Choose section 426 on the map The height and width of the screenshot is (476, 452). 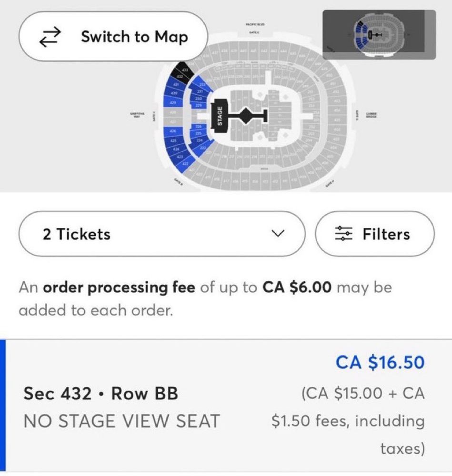pyautogui.click(x=173, y=131)
